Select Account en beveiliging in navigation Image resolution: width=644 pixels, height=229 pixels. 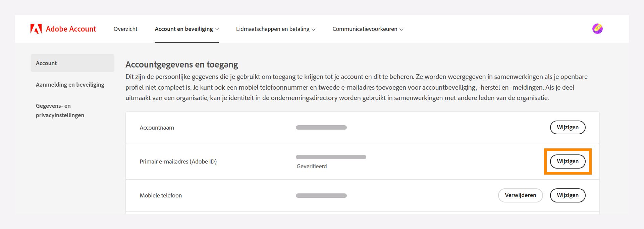[184, 29]
